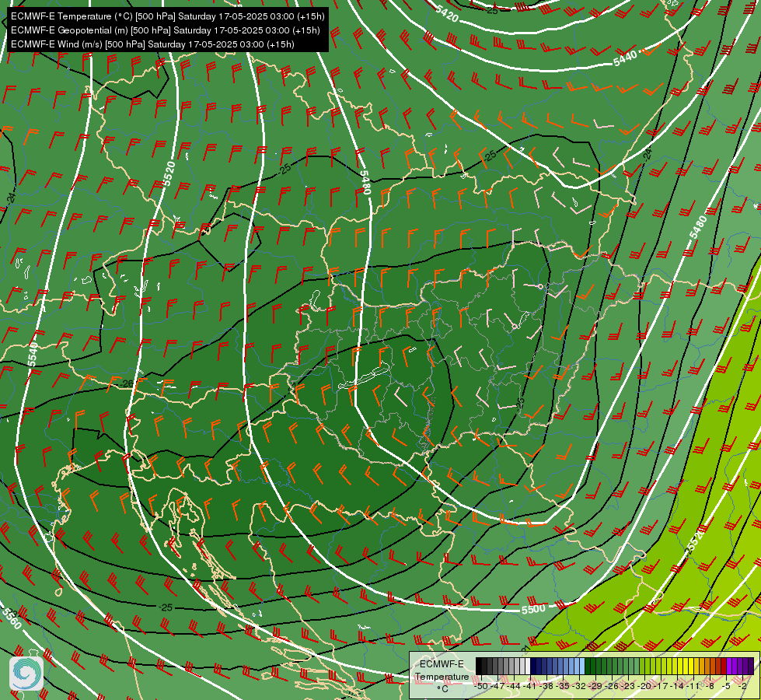
Task: Click the -47 tick label in legend
Action: [x=497, y=686]
